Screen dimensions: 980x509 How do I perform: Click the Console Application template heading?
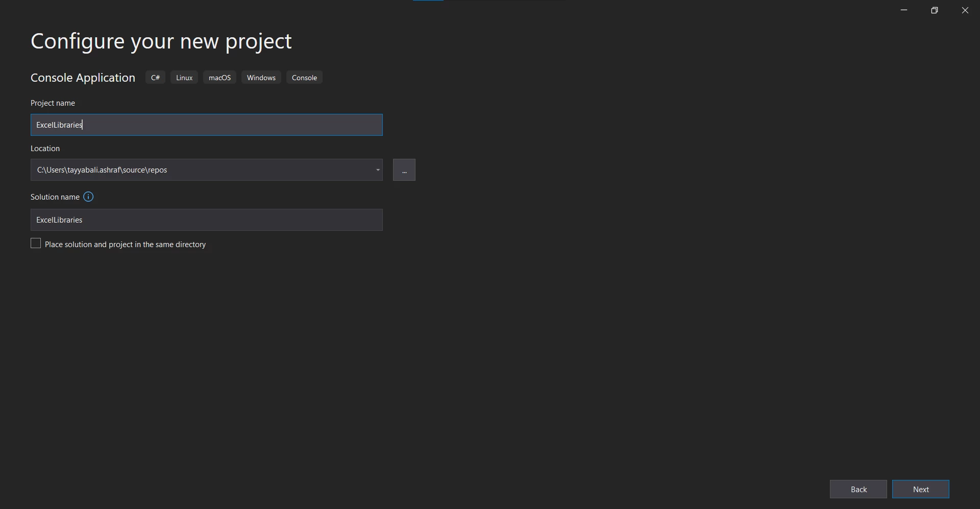click(83, 78)
